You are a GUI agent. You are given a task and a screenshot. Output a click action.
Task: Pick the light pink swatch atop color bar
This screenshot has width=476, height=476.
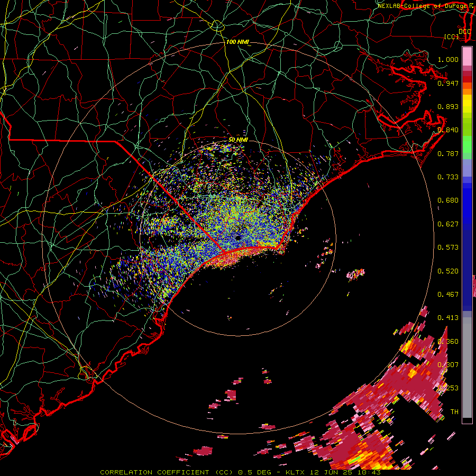[x=467, y=56]
